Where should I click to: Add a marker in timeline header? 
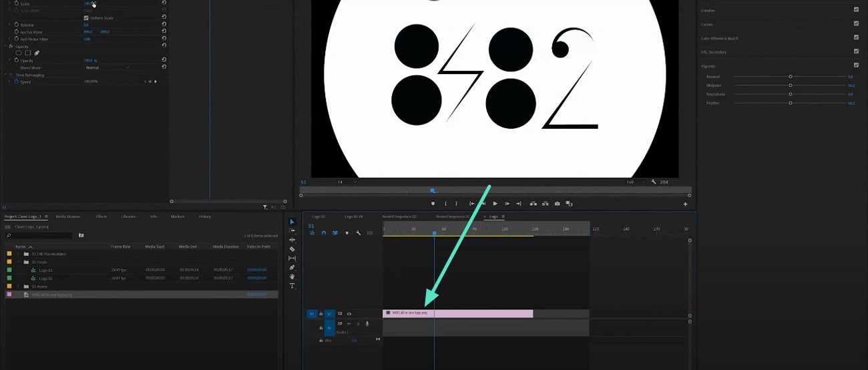pos(347,233)
